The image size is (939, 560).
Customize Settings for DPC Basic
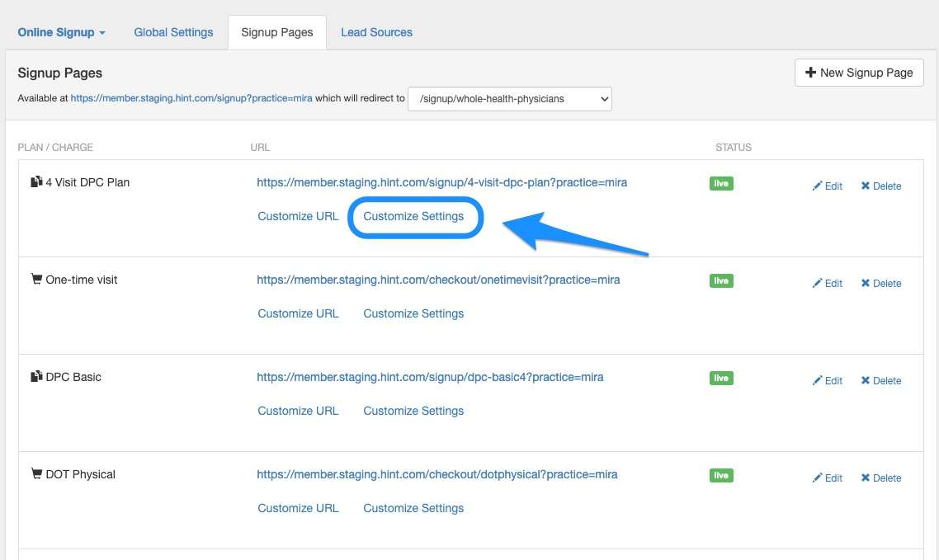click(413, 411)
